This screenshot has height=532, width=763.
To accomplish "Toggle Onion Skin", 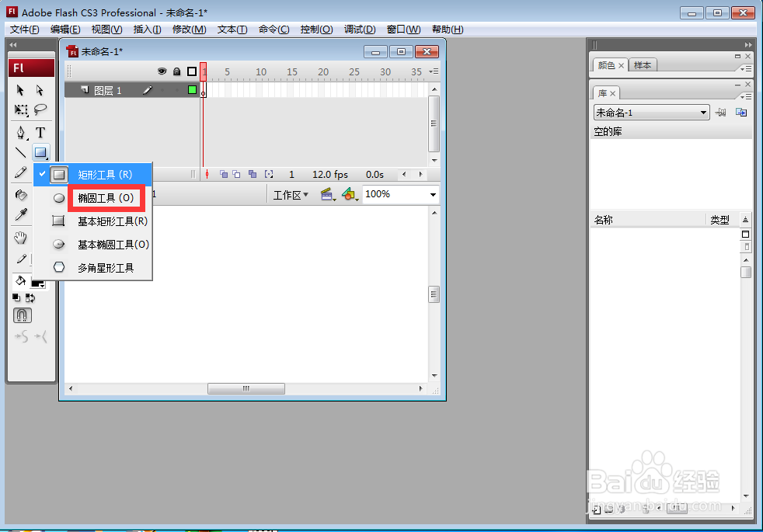I will pyautogui.click(x=224, y=174).
